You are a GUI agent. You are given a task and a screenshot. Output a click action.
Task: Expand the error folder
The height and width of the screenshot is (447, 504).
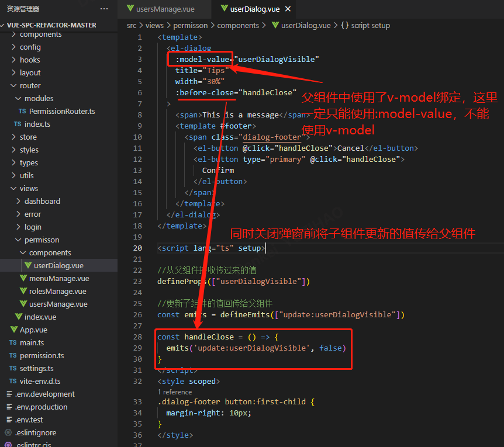[18, 214]
